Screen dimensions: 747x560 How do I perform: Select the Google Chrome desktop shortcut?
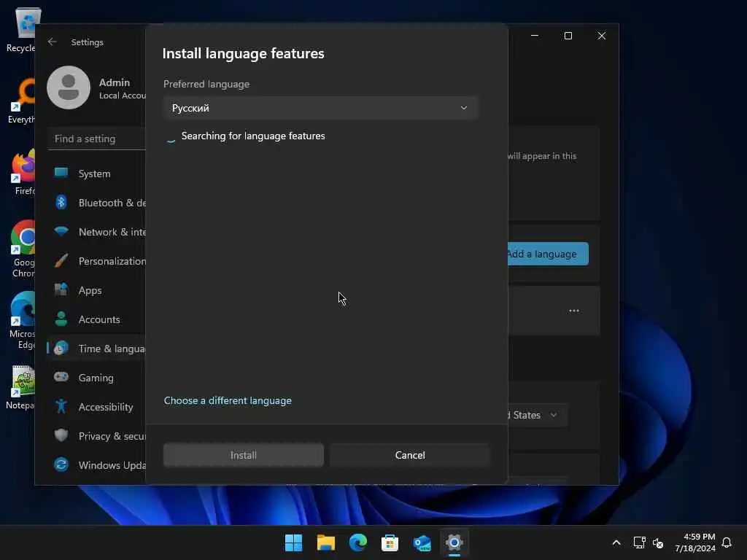point(23,249)
